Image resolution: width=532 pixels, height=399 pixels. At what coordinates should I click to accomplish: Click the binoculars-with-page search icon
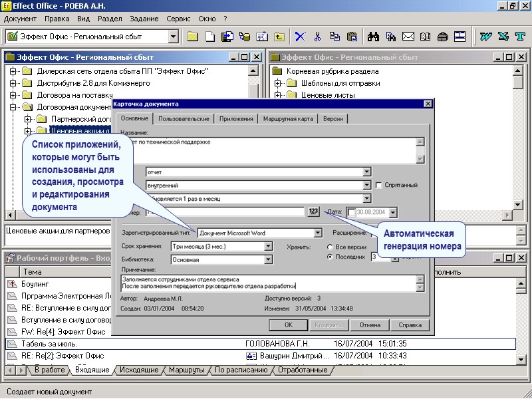click(x=390, y=37)
